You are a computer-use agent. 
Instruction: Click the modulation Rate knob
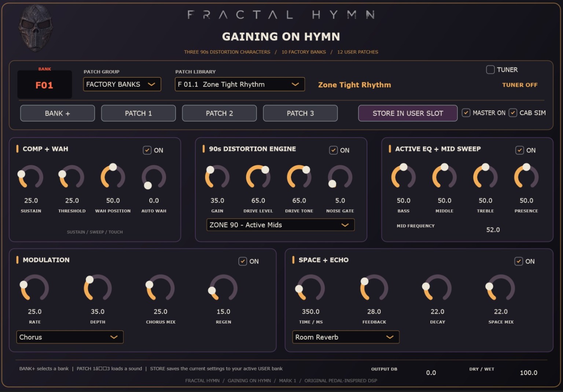(34, 288)
